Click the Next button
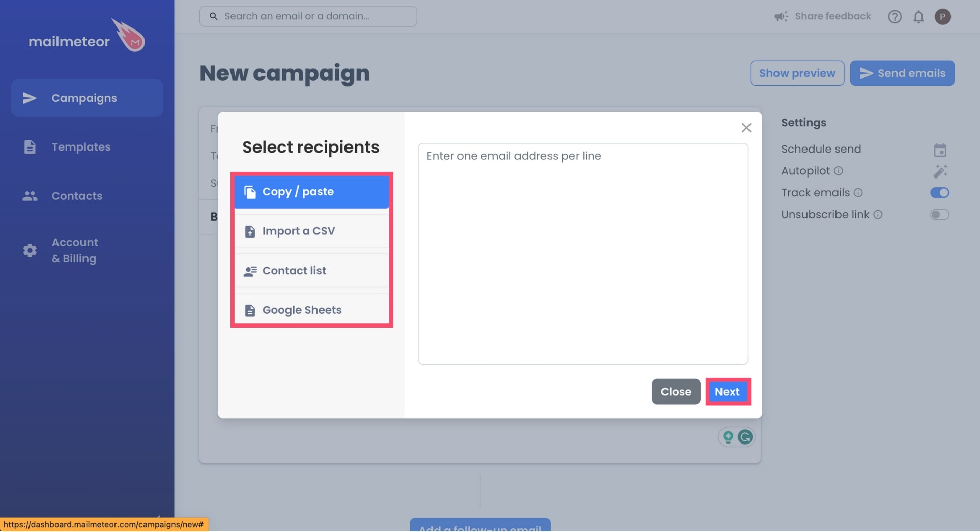Viewport: 980px width, 532px height. pos(728,392)
